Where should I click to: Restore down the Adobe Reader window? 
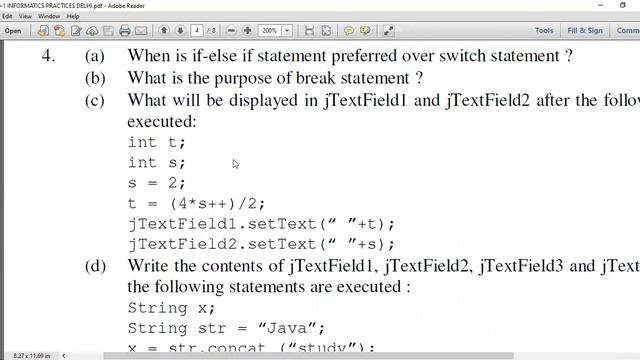coord(623,5)
